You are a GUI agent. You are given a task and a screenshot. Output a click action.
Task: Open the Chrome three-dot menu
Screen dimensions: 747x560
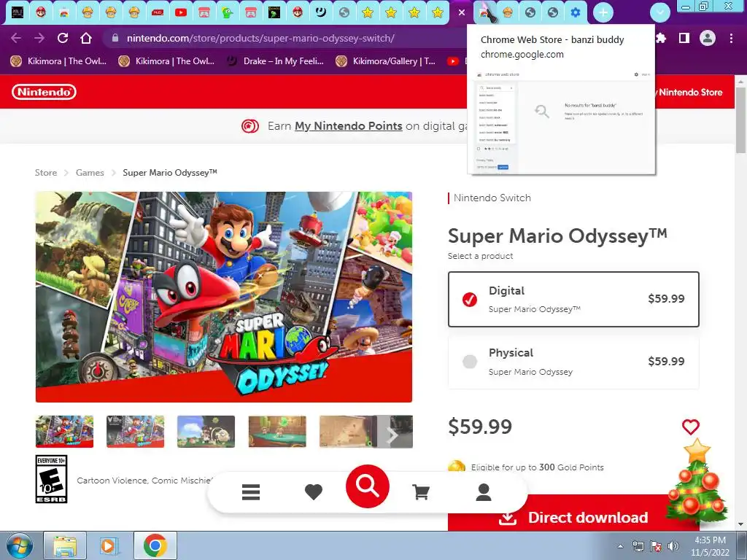pyautogui.click(x=731, y=38)
